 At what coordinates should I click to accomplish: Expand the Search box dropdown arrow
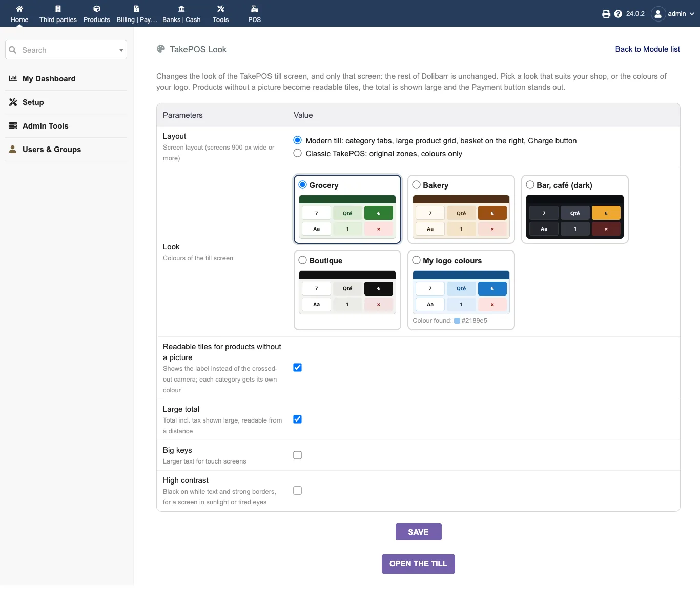(x=121, y=50)
